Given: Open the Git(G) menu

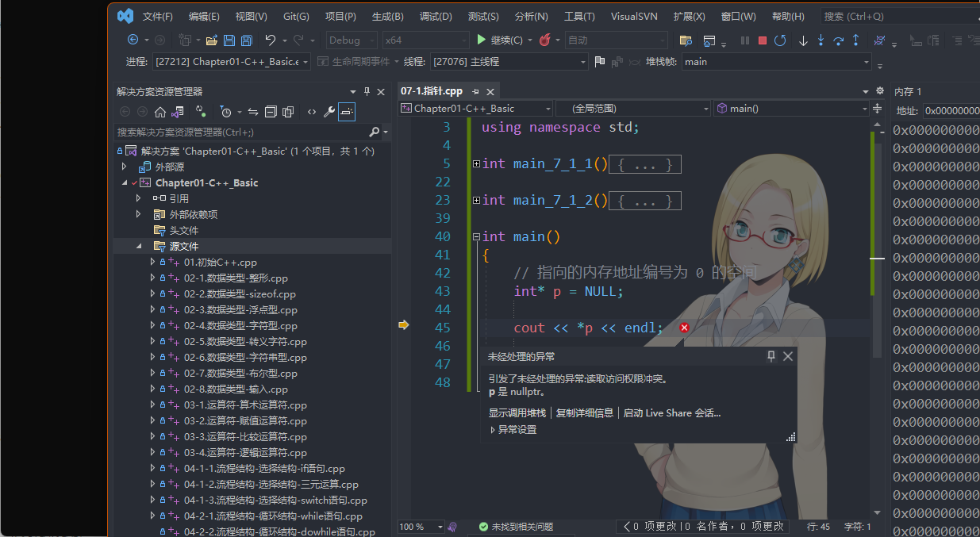Looking at the screenshot, I should point(296,16).
